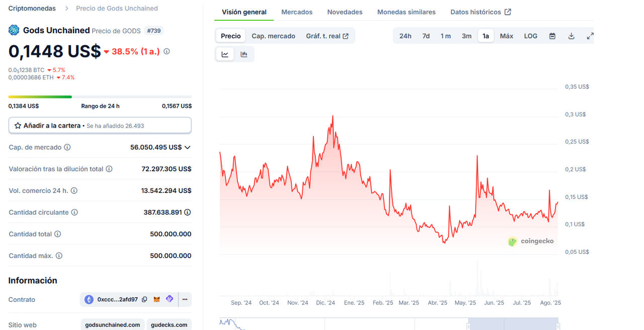Switch the chart to Cap. mercado

[273, 36]
